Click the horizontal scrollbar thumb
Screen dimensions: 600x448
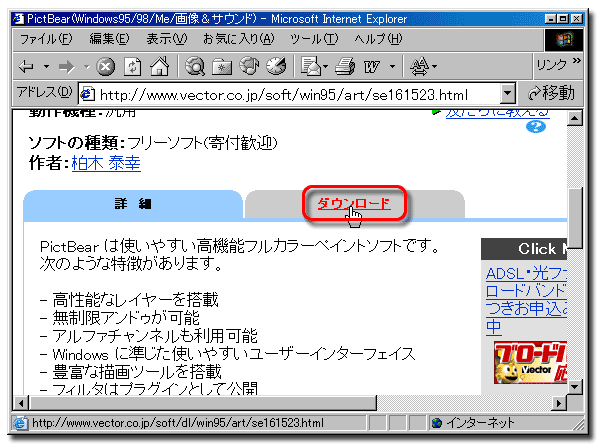tap(203, 403)
